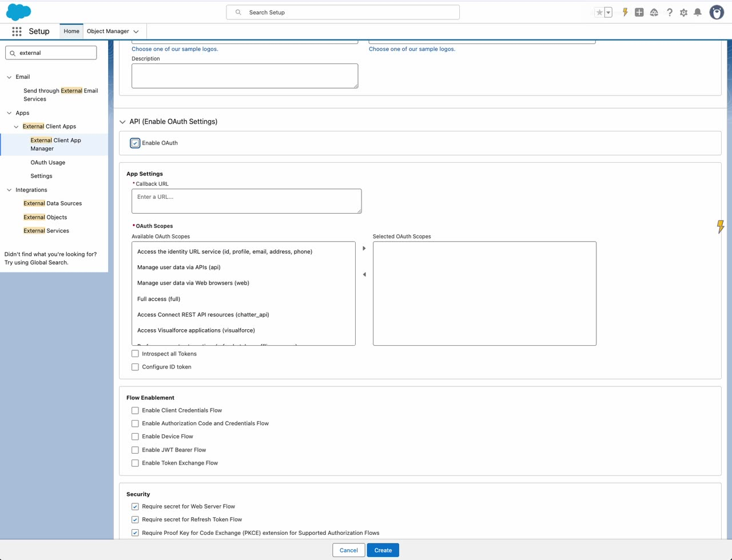Open External Services in sidebar
Image resolution: width=732 pixels, height=560 pixels.
(46, 231)
